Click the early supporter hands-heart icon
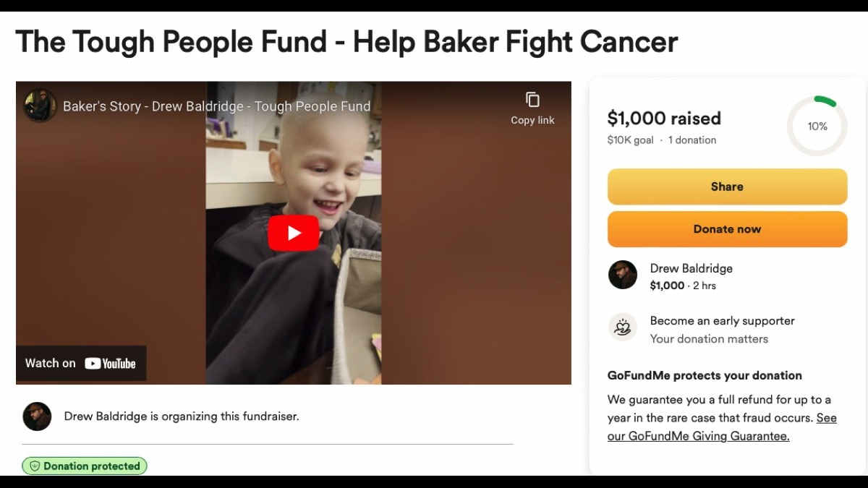This screenshot has width=868, height=488. point(623,328)
